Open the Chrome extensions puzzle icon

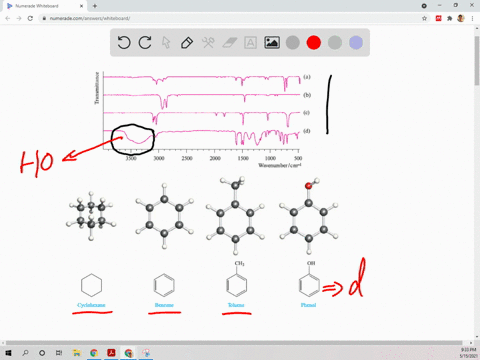450,18
